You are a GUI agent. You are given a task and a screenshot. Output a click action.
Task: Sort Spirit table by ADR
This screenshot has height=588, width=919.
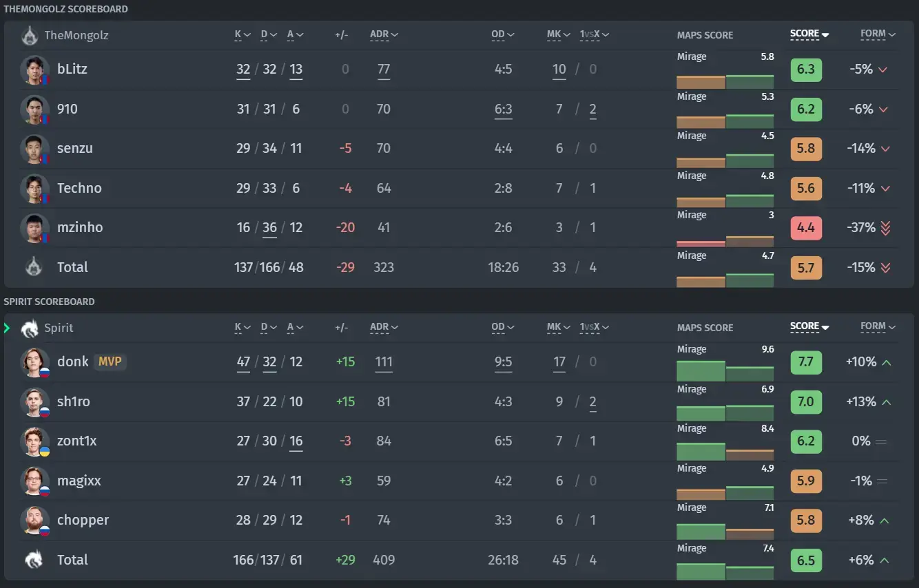click(384, 328)
